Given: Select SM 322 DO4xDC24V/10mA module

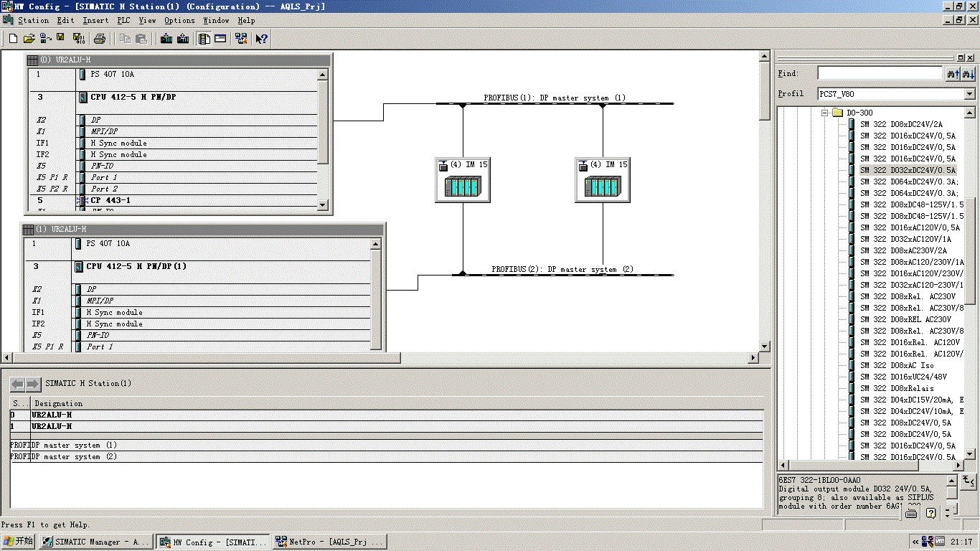Looking at the screenshot, I should (x=912, y=411).
